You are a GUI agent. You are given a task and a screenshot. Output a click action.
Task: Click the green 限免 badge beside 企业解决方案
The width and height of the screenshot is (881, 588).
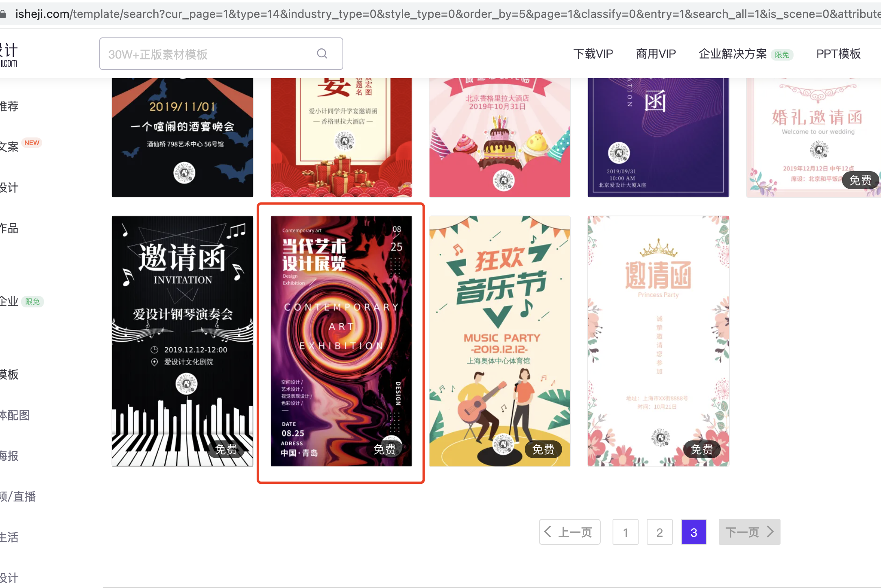[782, 54]
